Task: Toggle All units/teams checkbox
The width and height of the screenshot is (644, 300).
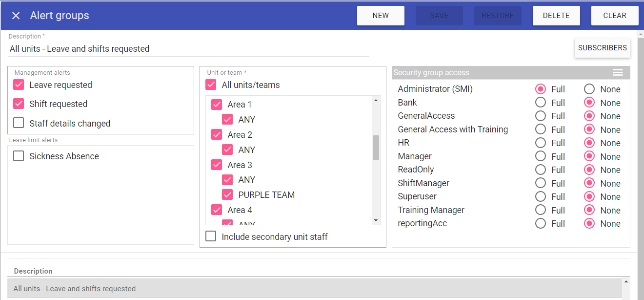Action: pyautogui.click(x=211, y=85)
